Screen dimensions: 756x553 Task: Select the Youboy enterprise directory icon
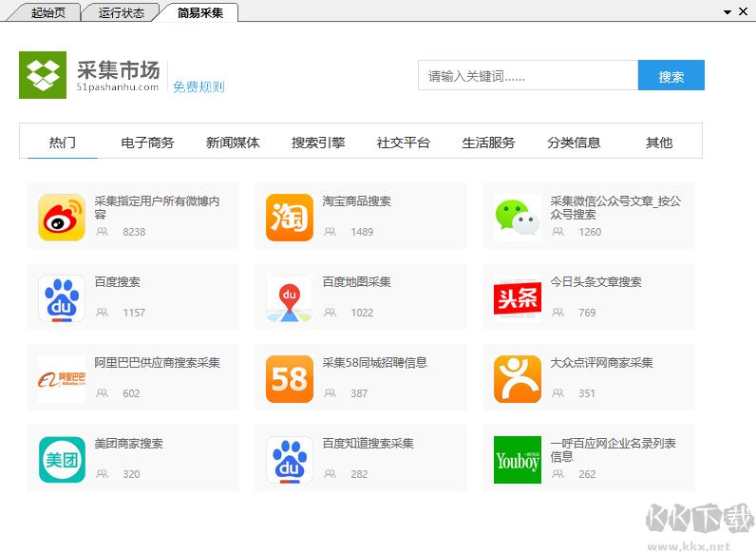(518, 460)
